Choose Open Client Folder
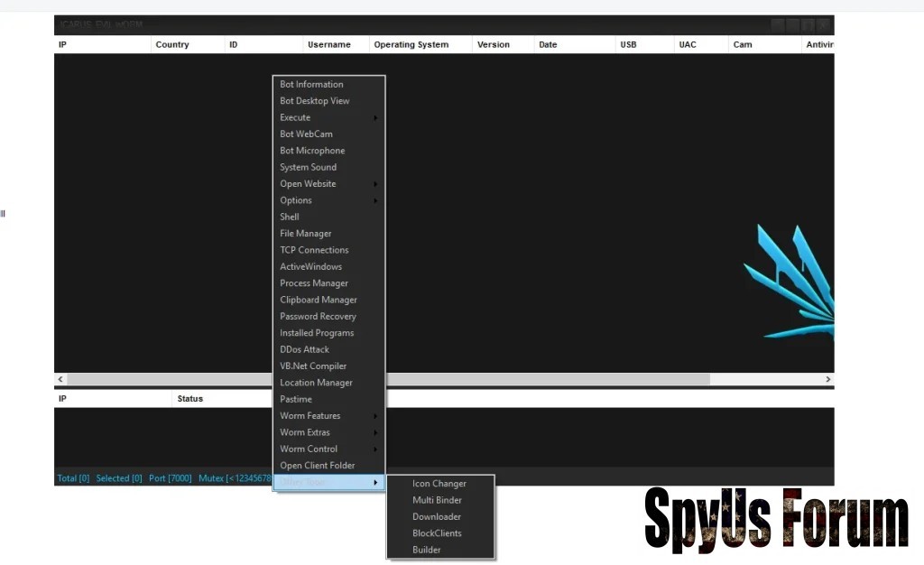 tap(318, 466)
